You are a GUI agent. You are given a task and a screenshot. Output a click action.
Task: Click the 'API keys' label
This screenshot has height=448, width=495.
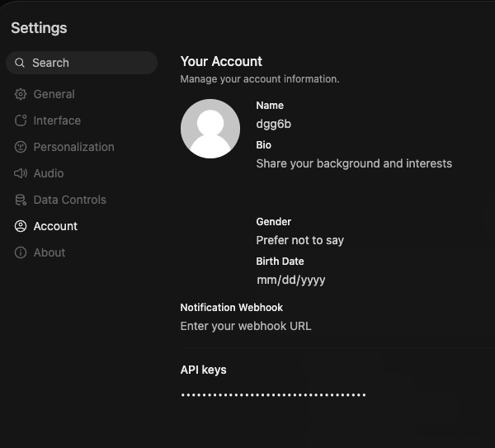(x=203, y=370)
